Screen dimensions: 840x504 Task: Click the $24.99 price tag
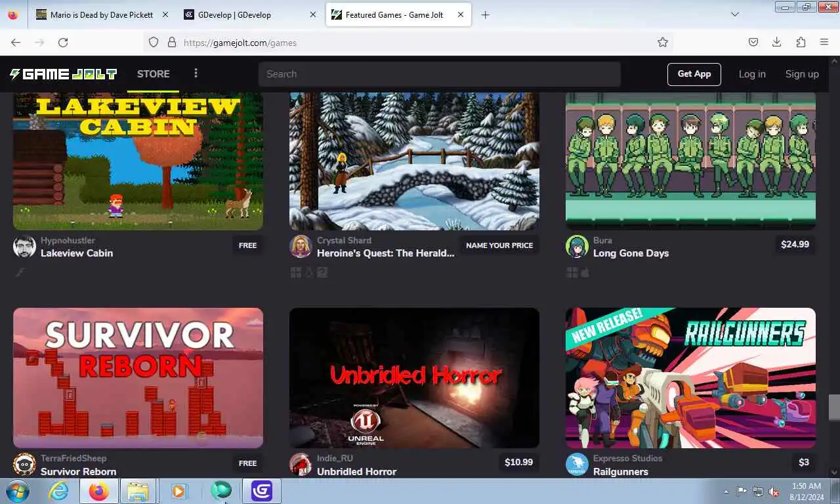(795, 244)
